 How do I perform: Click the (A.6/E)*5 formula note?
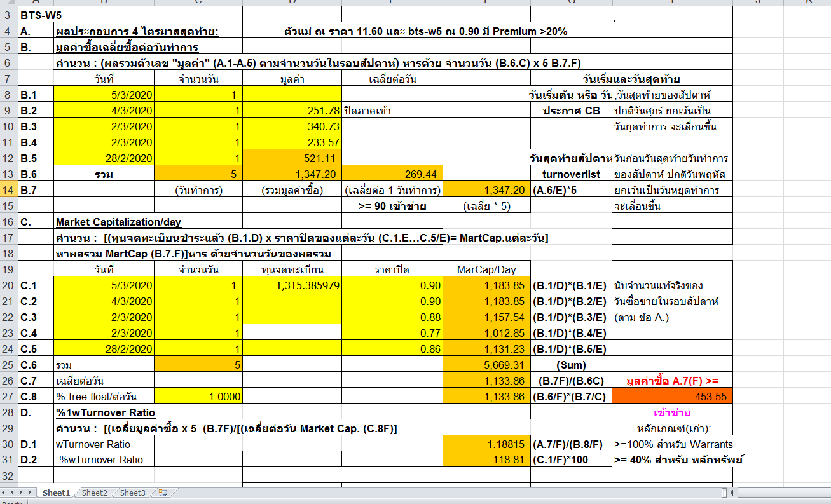(571, 189)
